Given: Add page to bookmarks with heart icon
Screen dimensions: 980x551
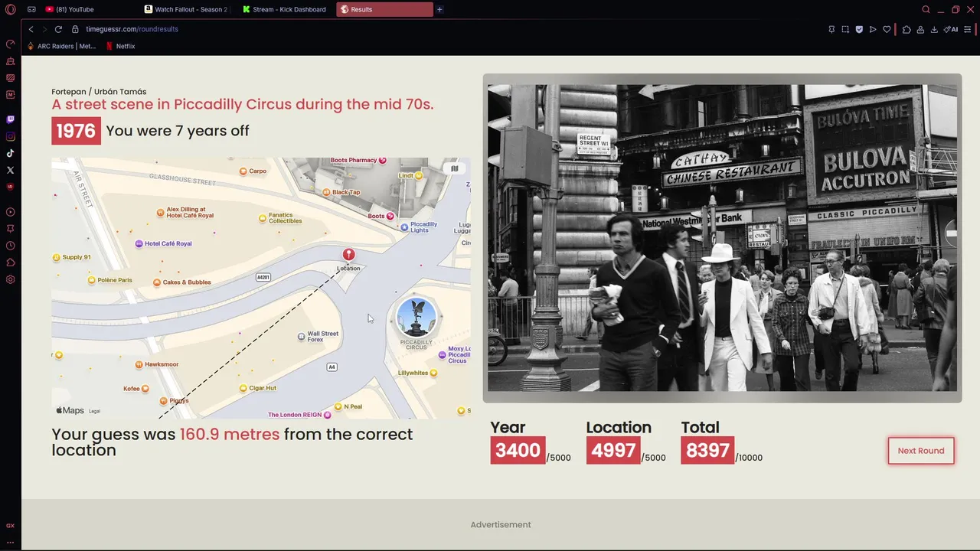Looking at the screenshot, I should (x=887, y=29).
